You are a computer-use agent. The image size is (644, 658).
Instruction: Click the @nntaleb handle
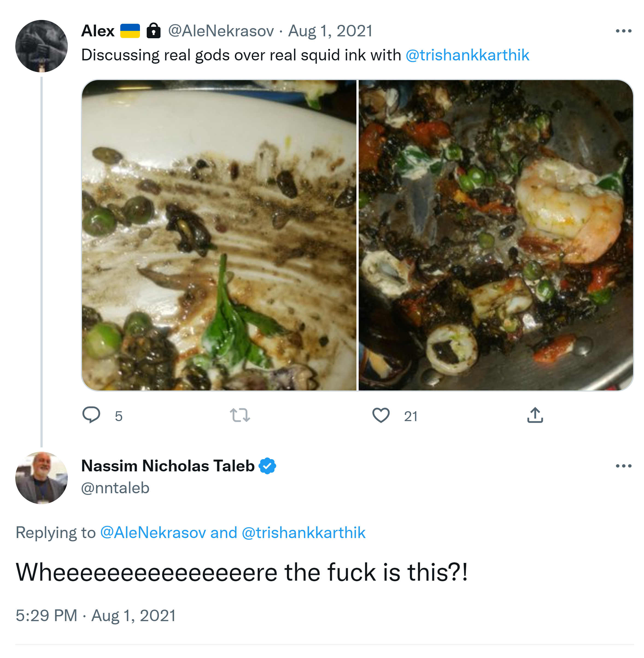[x=115, y=488]
